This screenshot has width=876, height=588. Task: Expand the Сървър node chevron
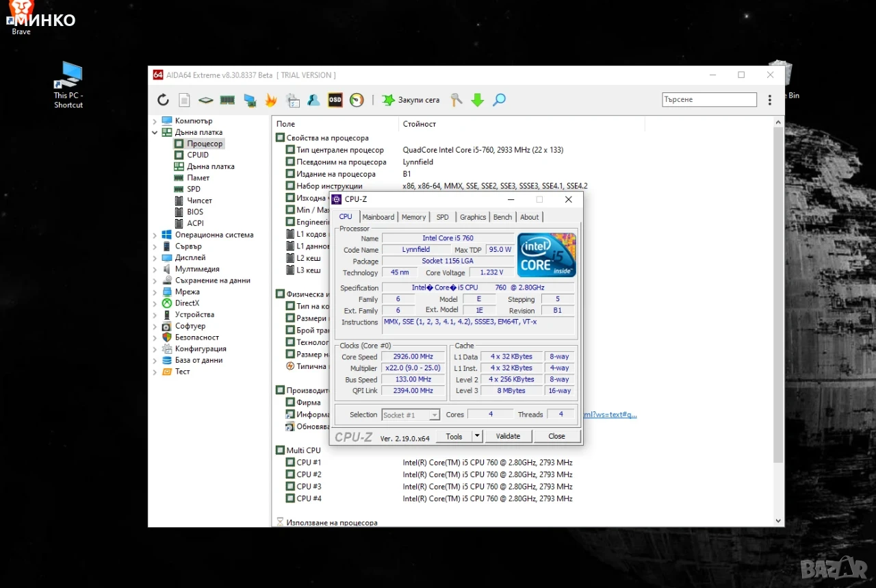coord(155,246)
